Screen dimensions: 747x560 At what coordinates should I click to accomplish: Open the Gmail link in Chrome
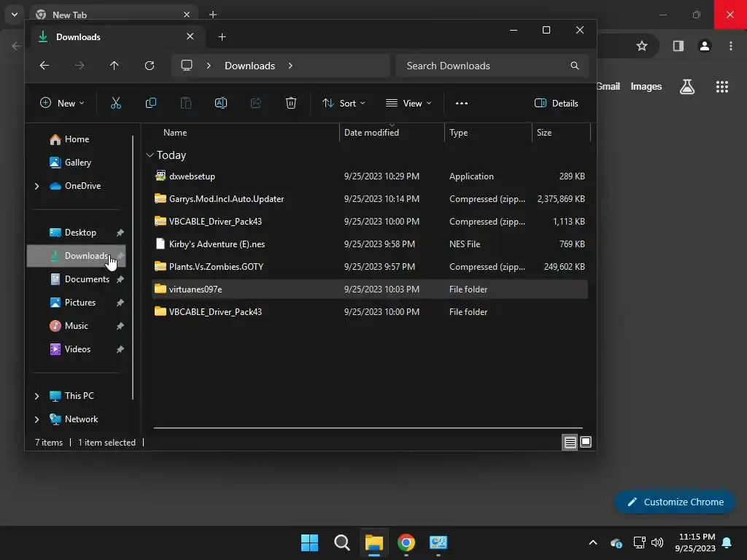click(608, 86)
